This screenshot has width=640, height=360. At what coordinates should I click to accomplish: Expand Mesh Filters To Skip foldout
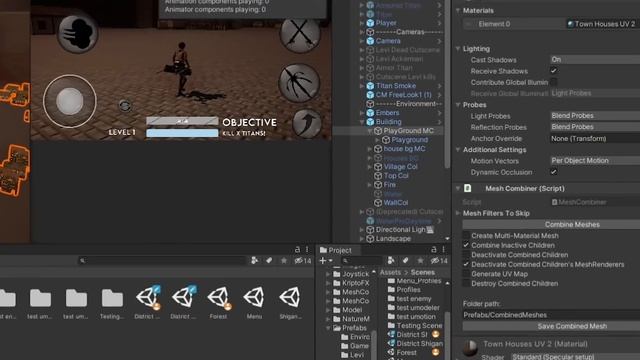(458, 213)
